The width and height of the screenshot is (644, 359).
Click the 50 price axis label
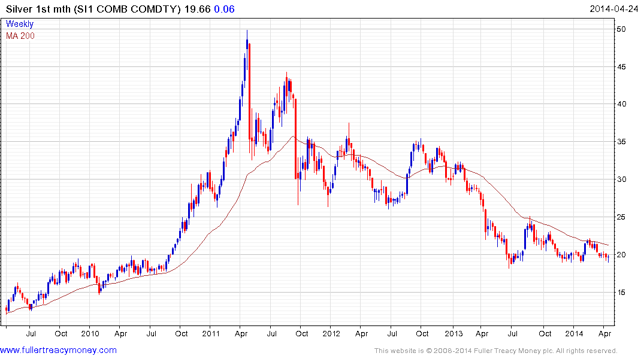point(621,29)
